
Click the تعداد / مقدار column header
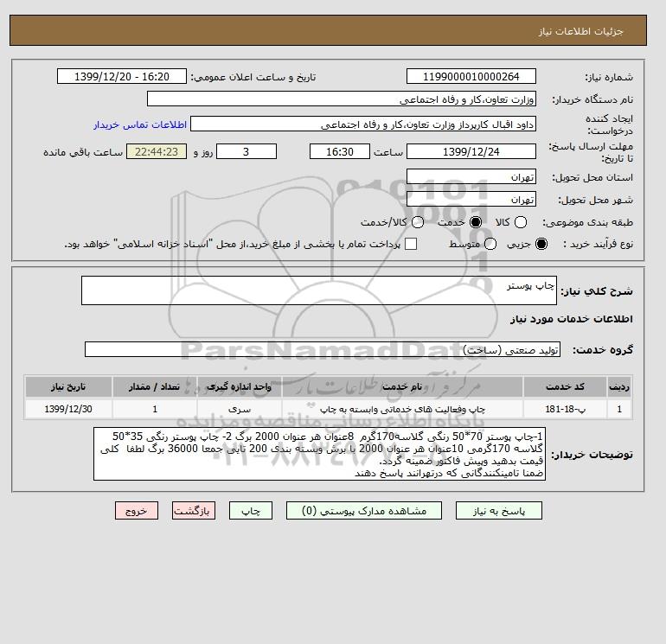[x=155, y=386]
